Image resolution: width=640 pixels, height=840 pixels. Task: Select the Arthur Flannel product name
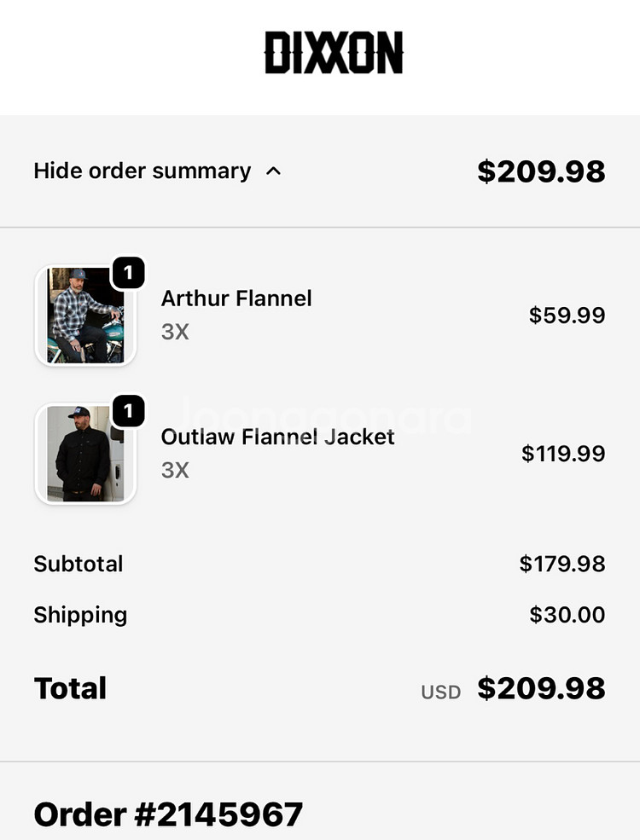[x=236, y=298]
